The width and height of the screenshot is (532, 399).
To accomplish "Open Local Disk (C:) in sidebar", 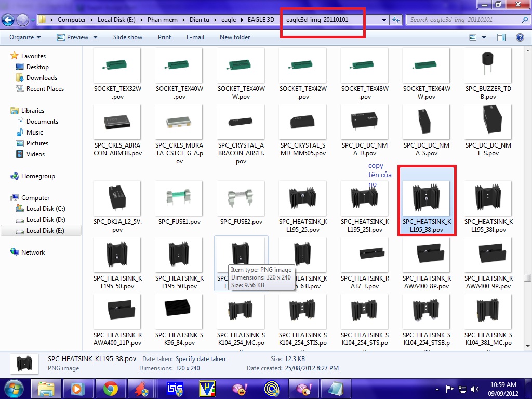I will click(x=46, y=209).
